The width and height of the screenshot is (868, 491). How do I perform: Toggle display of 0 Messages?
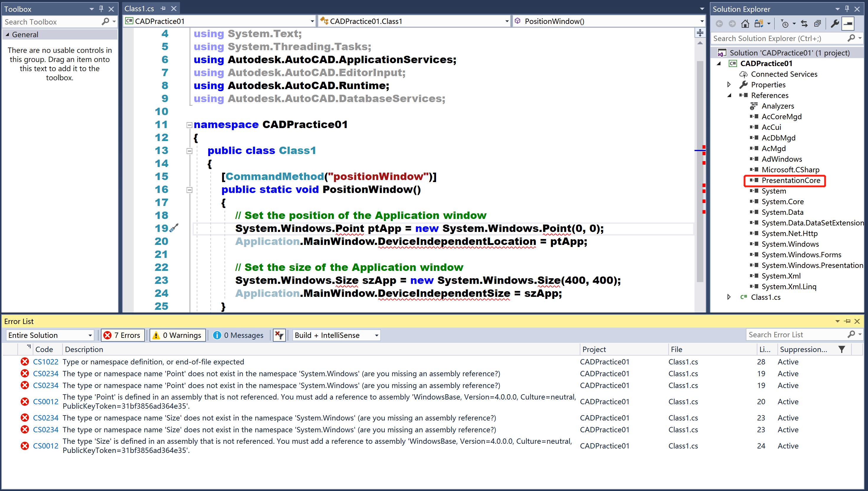[x=239, y=335]
